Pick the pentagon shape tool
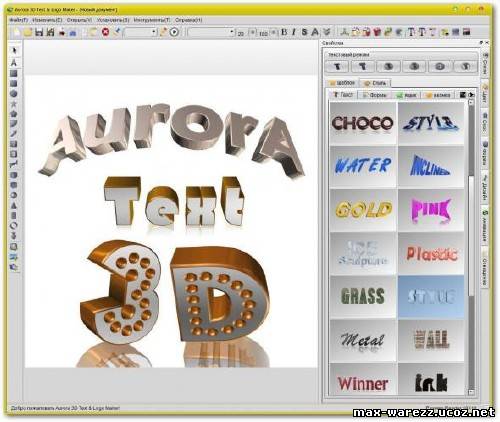 point(14,114)
